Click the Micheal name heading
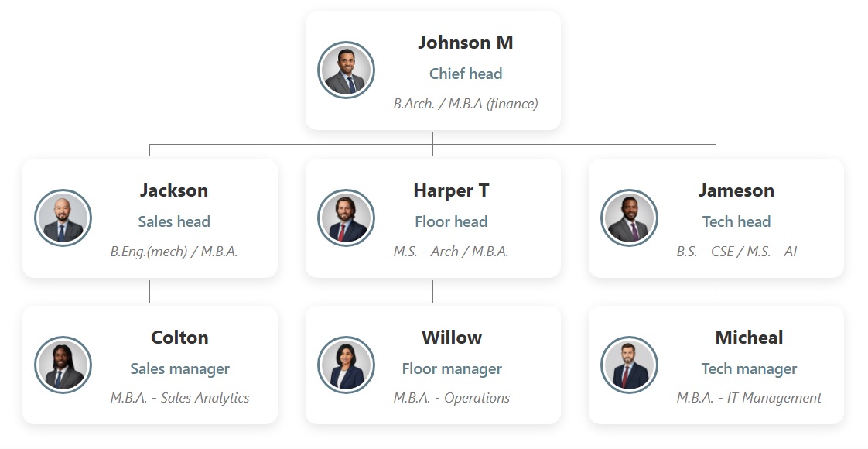Viewport: 868px width, 449px height. tap(749, 338)
